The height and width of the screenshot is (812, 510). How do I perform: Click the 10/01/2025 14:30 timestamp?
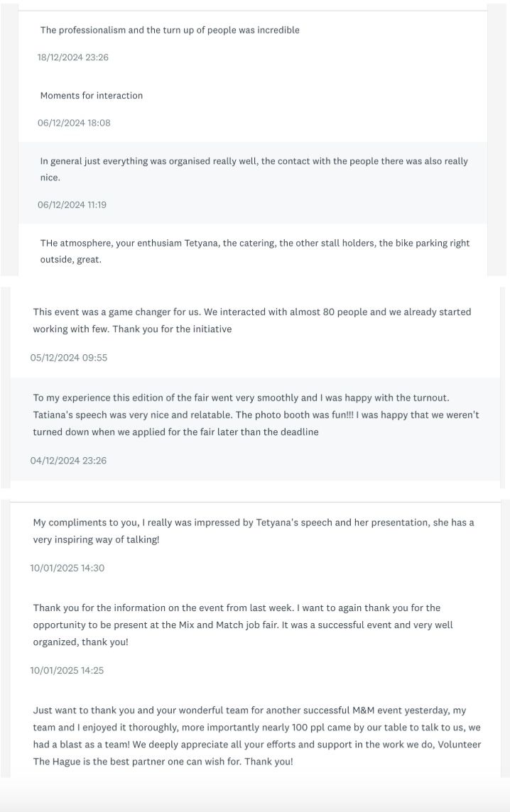click(67, 569)
